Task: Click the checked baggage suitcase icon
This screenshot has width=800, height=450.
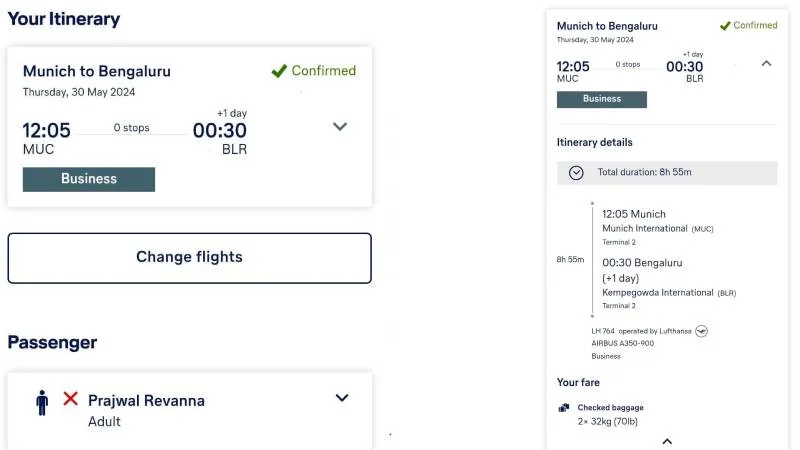Action: [x=564, y=407]
